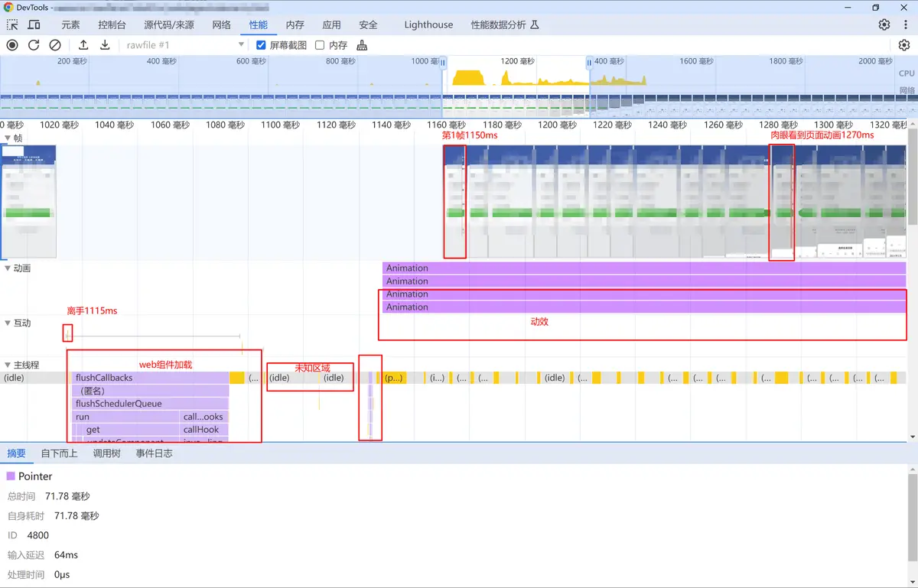This screenshot has height=588, width=918.
Task: Open the 网络 panel tab
Action: pos(221,24)
